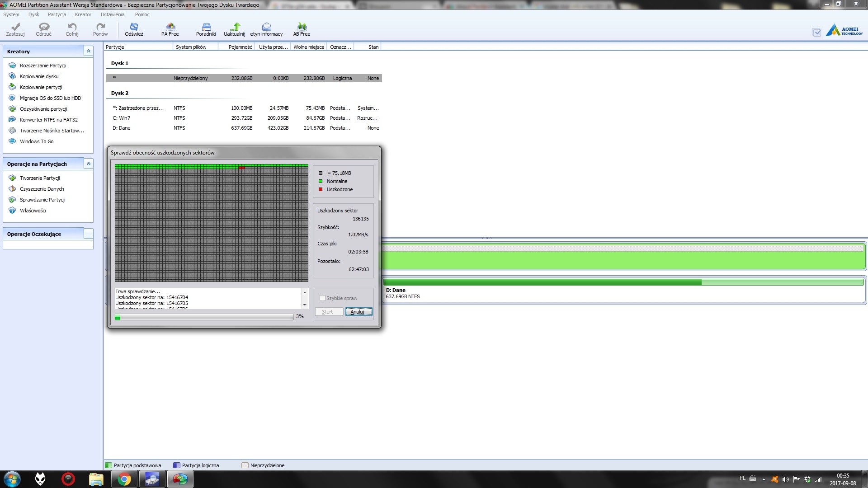Start the Rozszerzanie Partycji wizard
The image size is (868, 488).
pyautogui.click(x=43, y=66)
